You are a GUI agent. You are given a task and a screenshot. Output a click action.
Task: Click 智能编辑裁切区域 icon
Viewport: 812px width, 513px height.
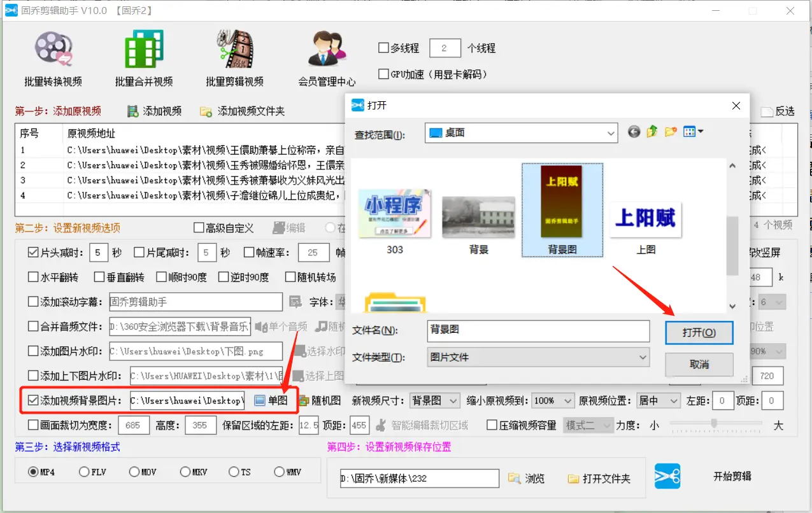[381, 425]
